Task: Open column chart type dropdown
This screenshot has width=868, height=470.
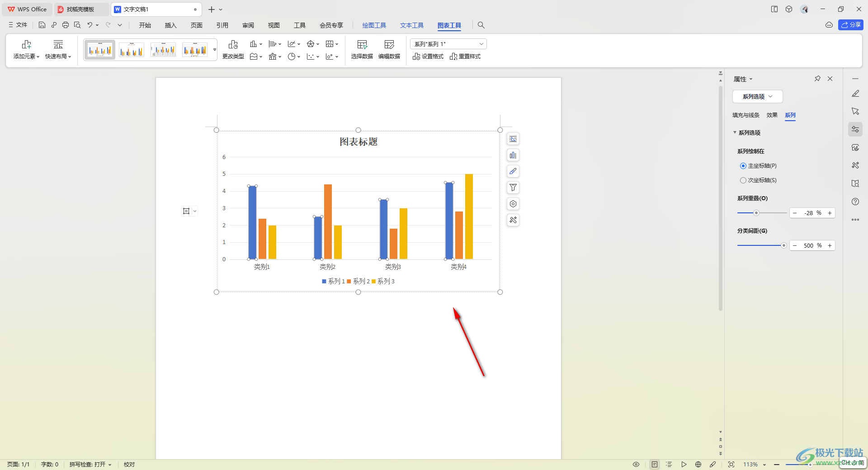Action: 256,44
